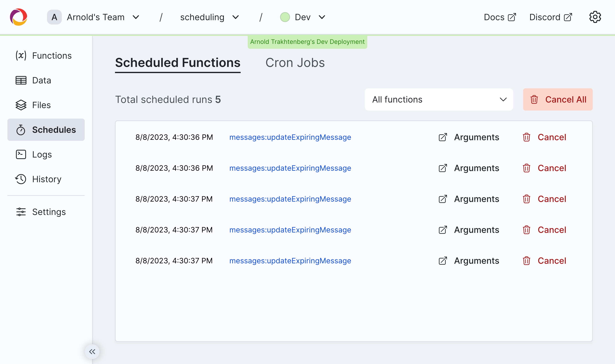Open the messages:updateExpiringMessage function link
This screenshot has width=615, height=364.
290,137
